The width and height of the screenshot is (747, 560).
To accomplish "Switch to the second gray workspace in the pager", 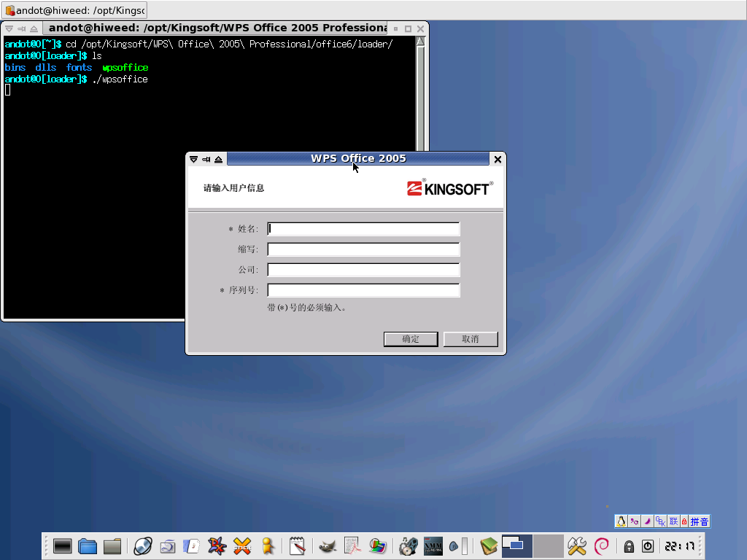I will 549,546.
